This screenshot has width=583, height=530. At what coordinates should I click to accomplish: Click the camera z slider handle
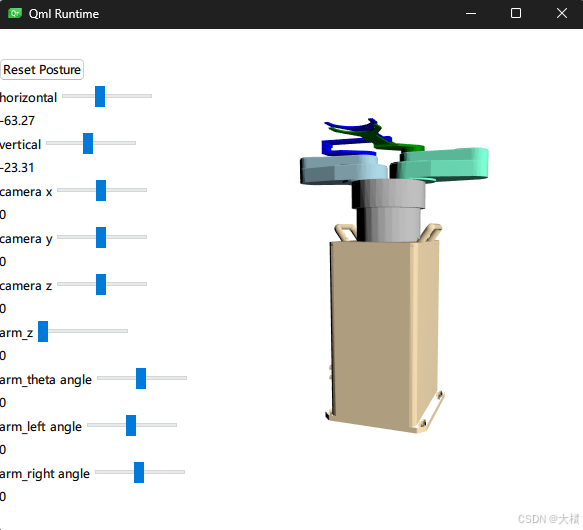coord(101,285)
